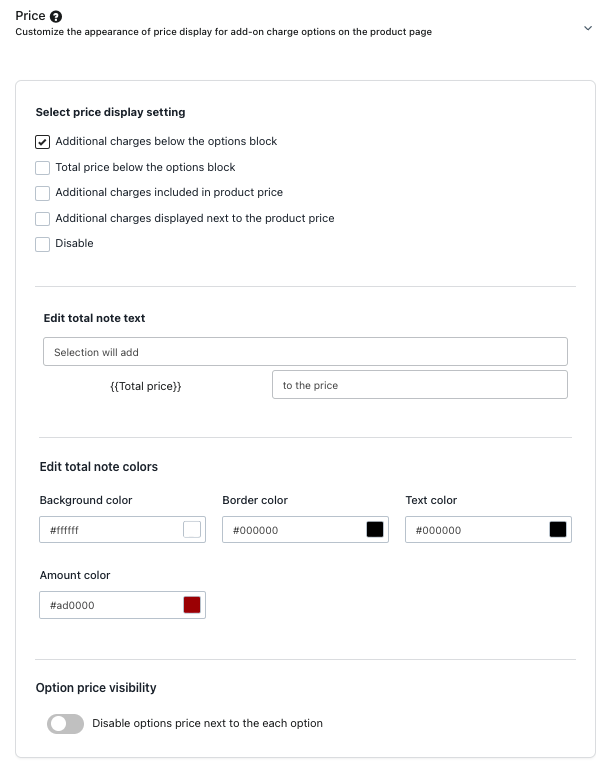Click the 'Selection will add' text field
This screenshot has height=767, width=608.
305,352
